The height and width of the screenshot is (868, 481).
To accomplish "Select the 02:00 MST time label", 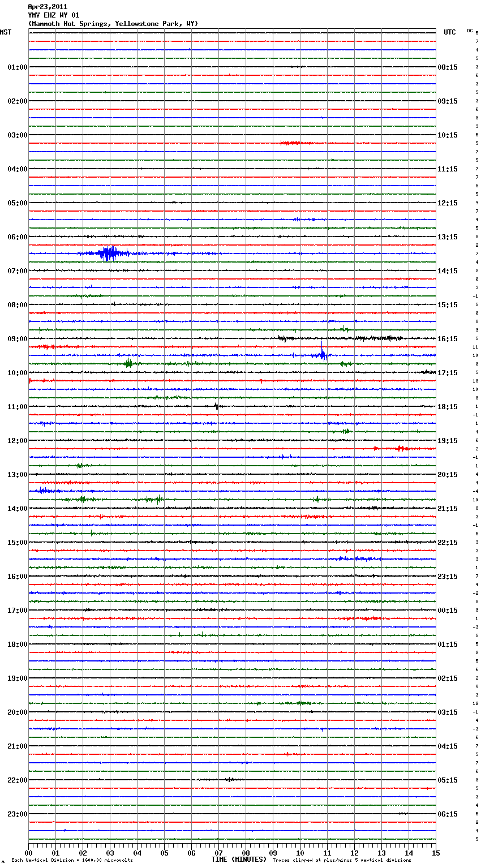I will [x=18, y=101].
